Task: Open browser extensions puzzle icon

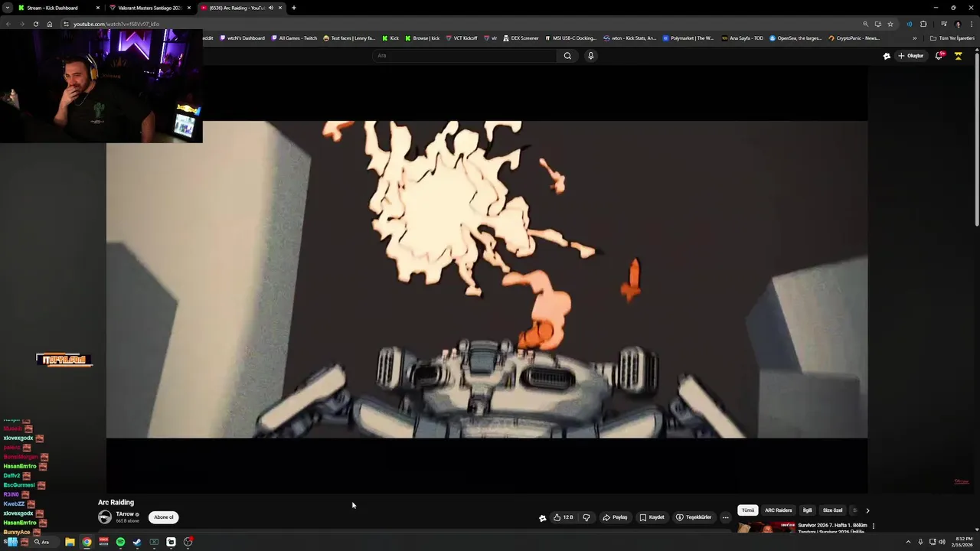Action: [x=923, y=24]
